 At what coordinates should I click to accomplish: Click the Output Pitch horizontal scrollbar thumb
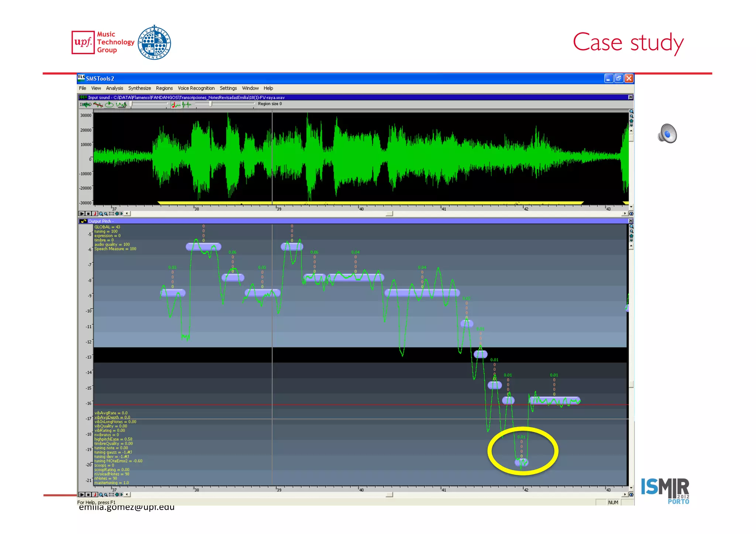(x=389, y=495)
